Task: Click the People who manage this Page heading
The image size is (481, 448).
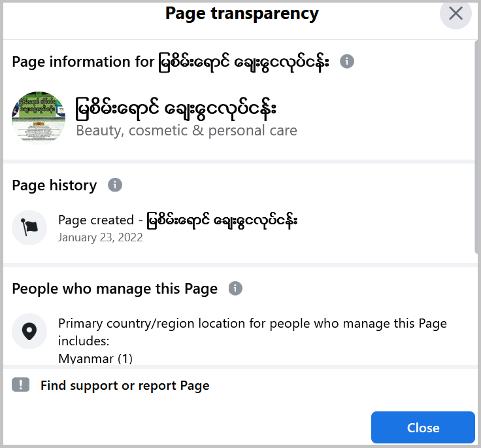Action: tap(115, 289)
